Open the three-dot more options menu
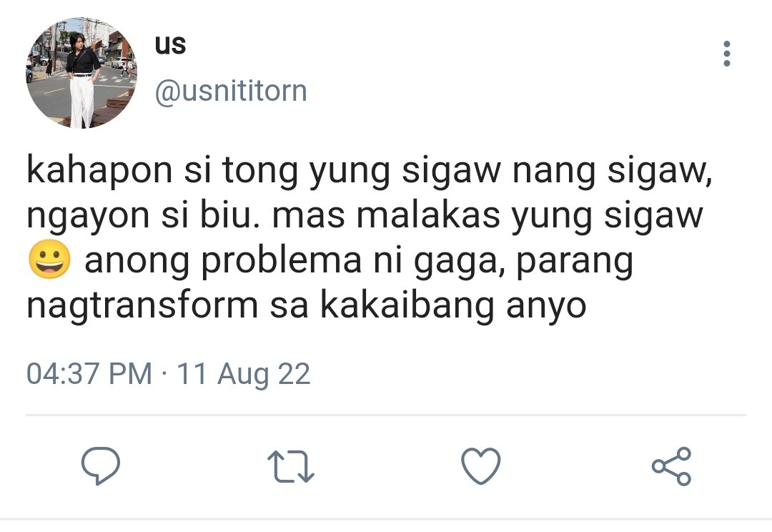The height and width of the screenshot is (532, 772). (x=727, y=54)
